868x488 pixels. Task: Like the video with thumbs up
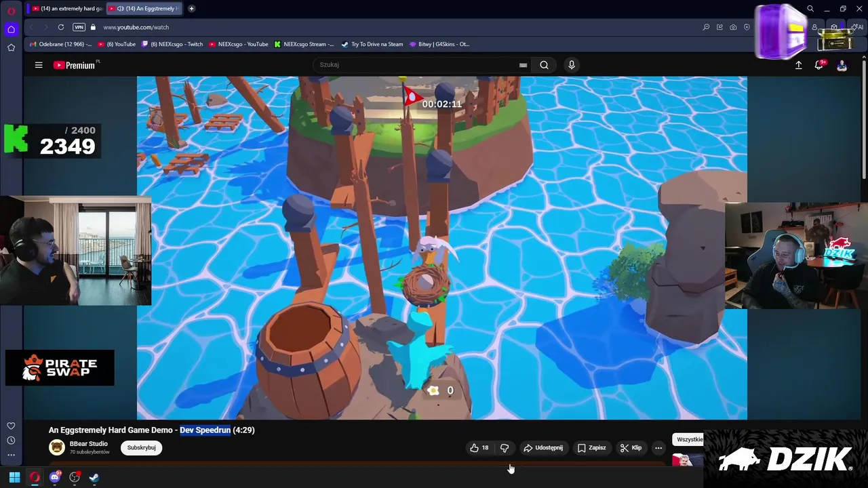pyautogui.click(x=479, y=447)
